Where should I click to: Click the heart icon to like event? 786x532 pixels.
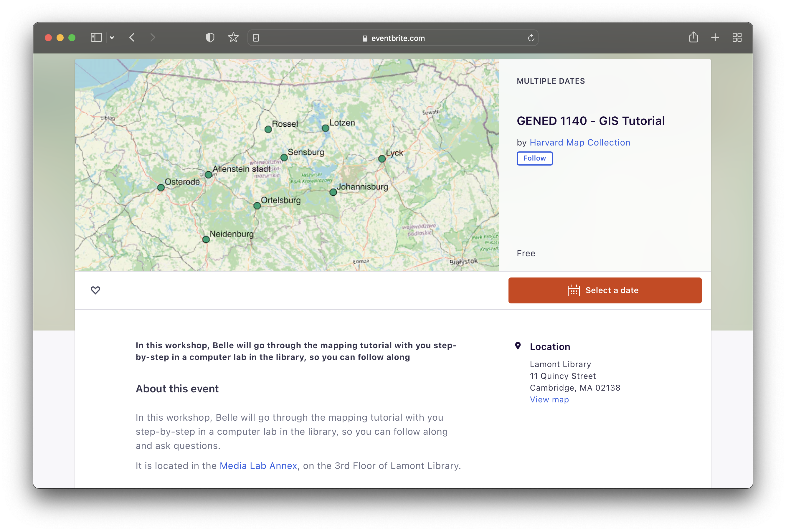click(95, 290)
